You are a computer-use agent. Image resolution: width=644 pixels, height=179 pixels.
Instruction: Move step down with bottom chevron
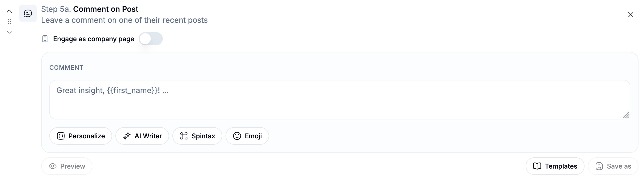point(9,32)
